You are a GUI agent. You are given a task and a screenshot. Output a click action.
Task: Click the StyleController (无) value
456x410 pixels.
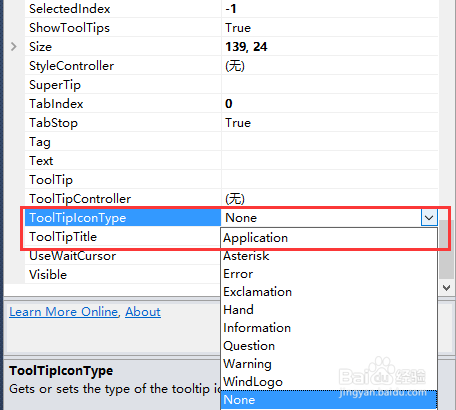point(235,66)
